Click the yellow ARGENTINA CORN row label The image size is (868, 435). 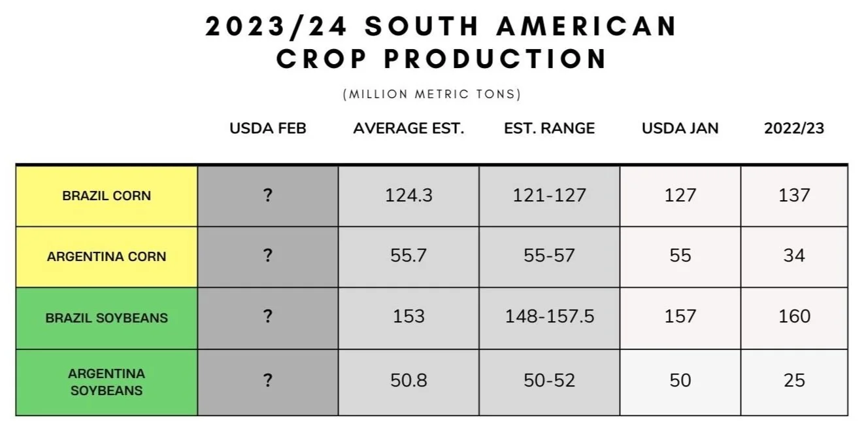click(x=107, y=256)
